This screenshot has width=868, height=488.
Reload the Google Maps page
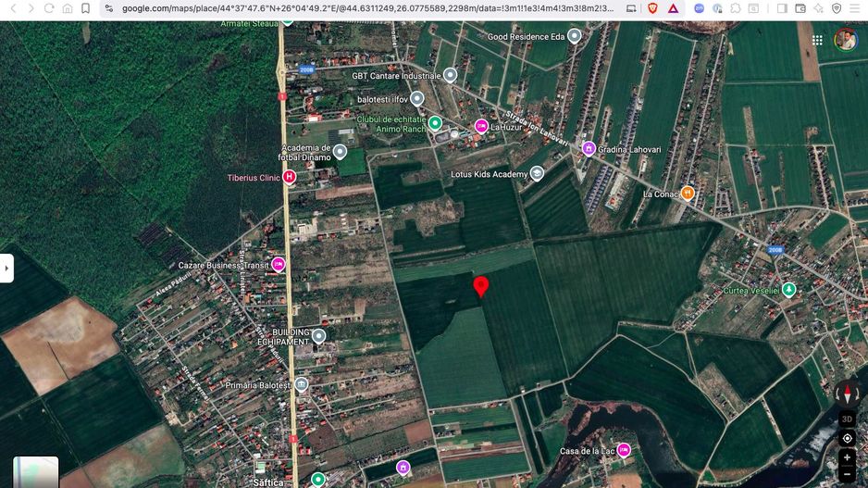[49, 8]
